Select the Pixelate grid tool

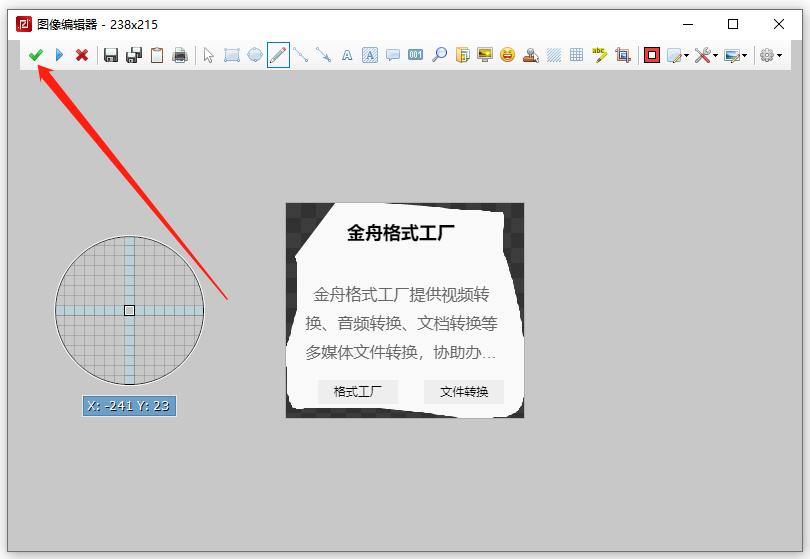577,55
